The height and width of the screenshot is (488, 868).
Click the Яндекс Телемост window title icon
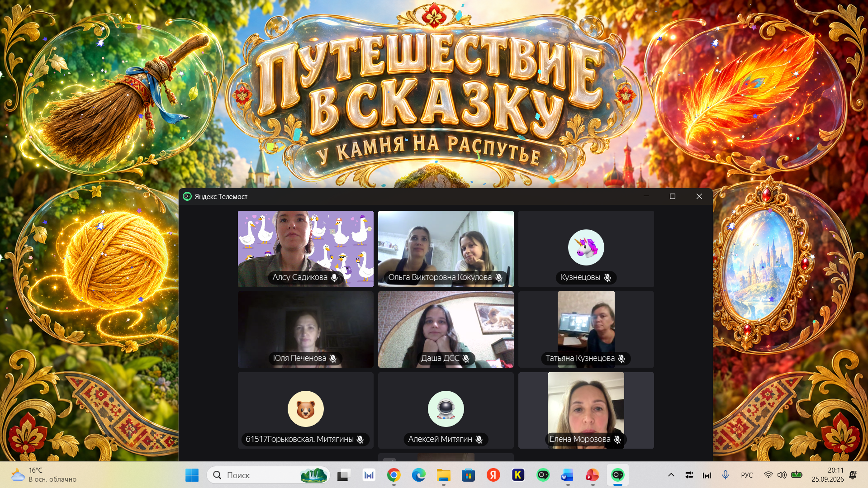coord(187,196)
